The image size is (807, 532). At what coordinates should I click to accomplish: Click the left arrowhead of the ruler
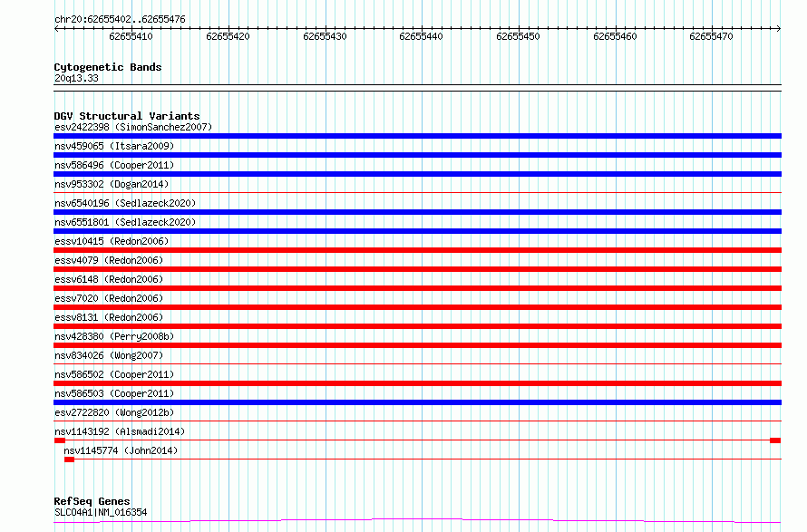tap(56, 29)
